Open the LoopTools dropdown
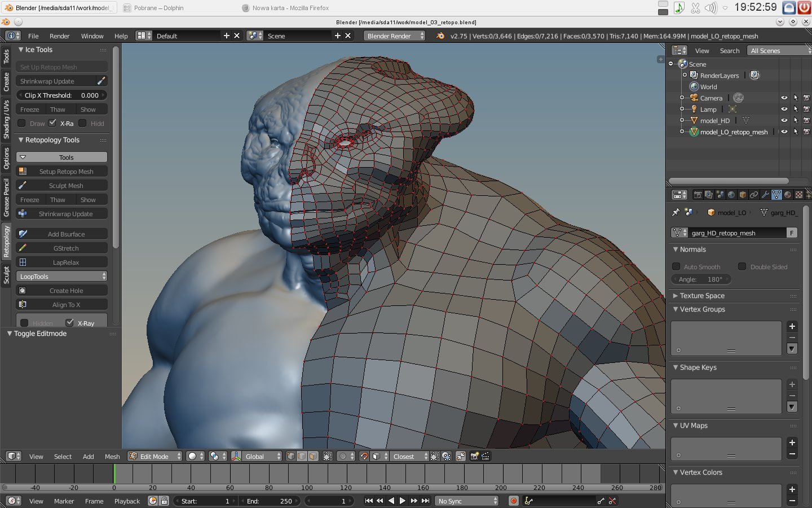This screenshot has height=508, width=812. [62, 276]
